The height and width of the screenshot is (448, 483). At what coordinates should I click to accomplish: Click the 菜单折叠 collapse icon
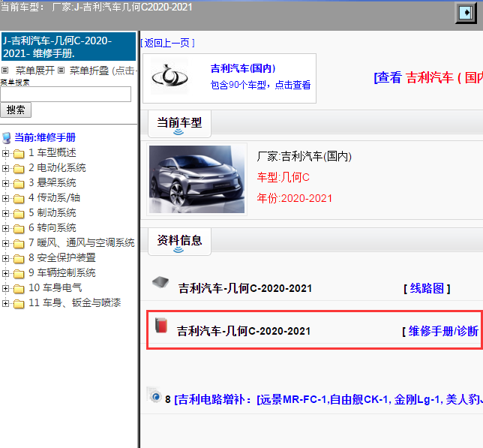point(61,71)
